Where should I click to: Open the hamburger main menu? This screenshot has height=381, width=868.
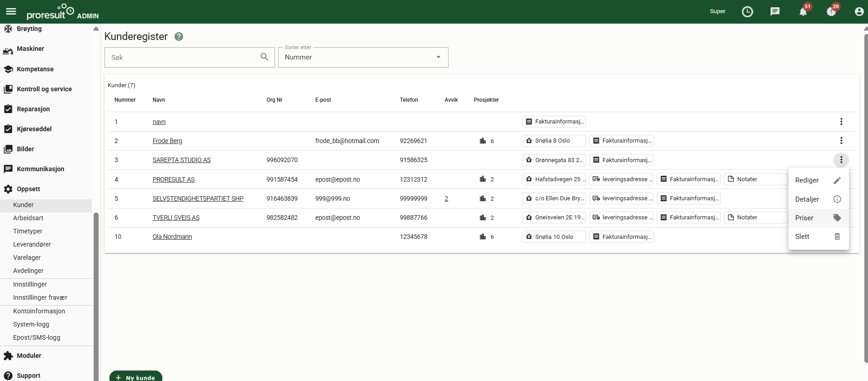pos(11,12)
